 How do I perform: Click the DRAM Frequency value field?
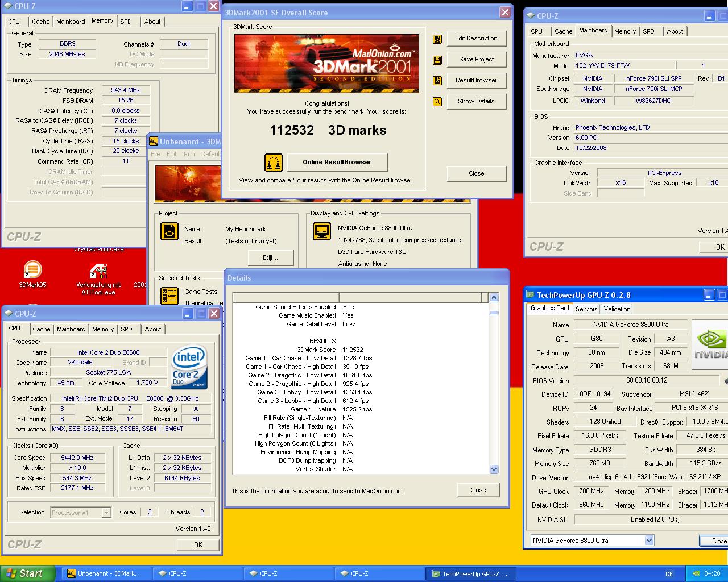pyautogui.click(x=126, y=90)
